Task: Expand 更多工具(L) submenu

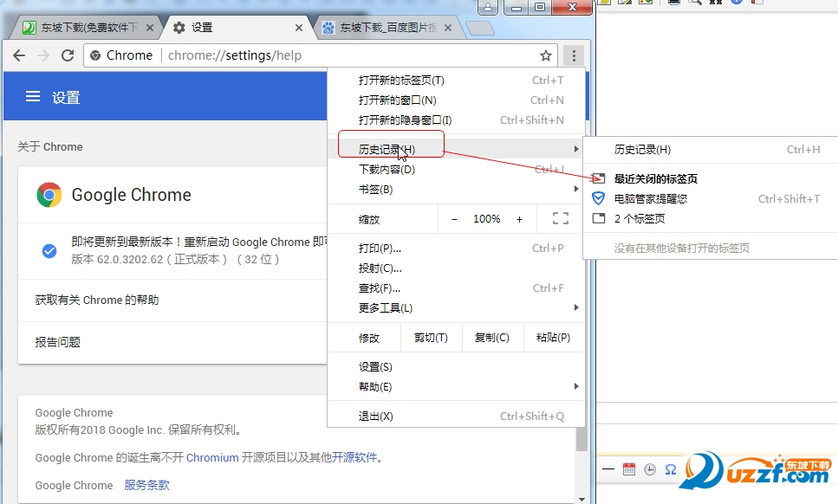Action: (x=456, y=307)
